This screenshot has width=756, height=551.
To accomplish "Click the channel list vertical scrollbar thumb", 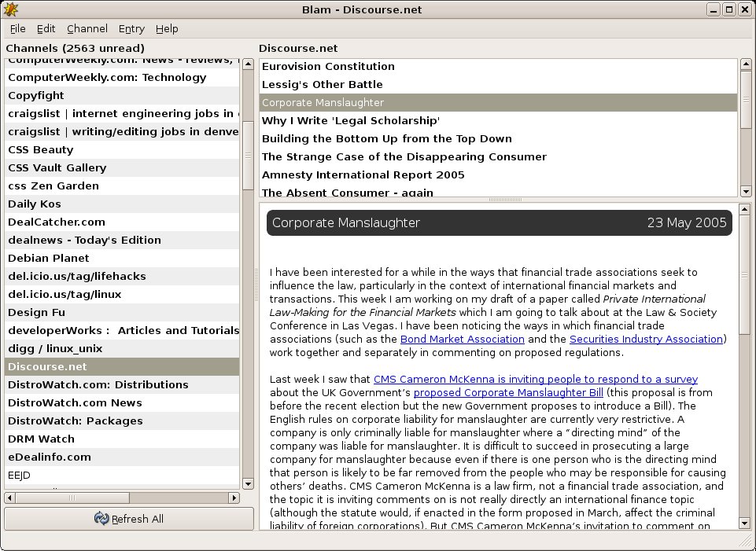I will (x=248, y=156).
